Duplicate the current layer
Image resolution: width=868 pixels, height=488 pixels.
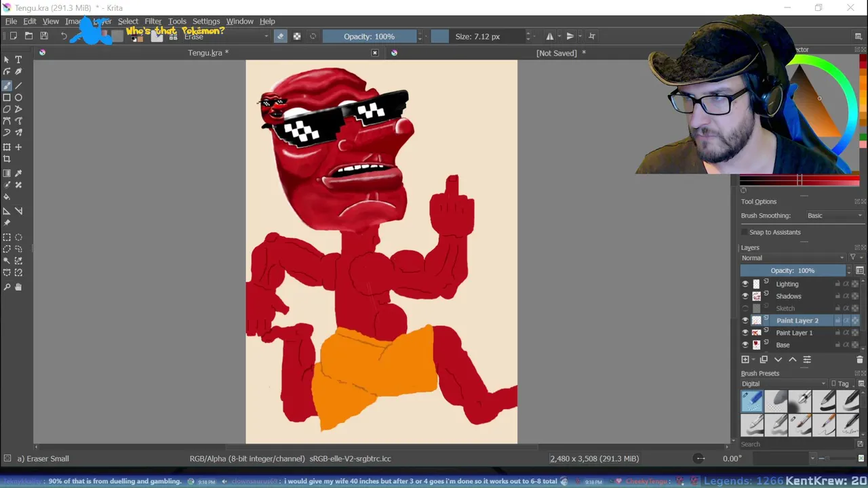[x=764, y=359]
